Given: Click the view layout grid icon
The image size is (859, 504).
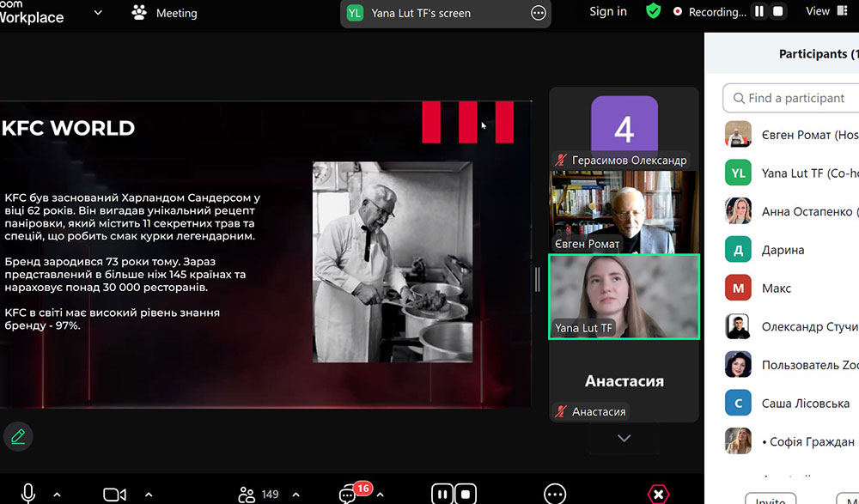Looking at the screenshot, I should pos(842,11).
